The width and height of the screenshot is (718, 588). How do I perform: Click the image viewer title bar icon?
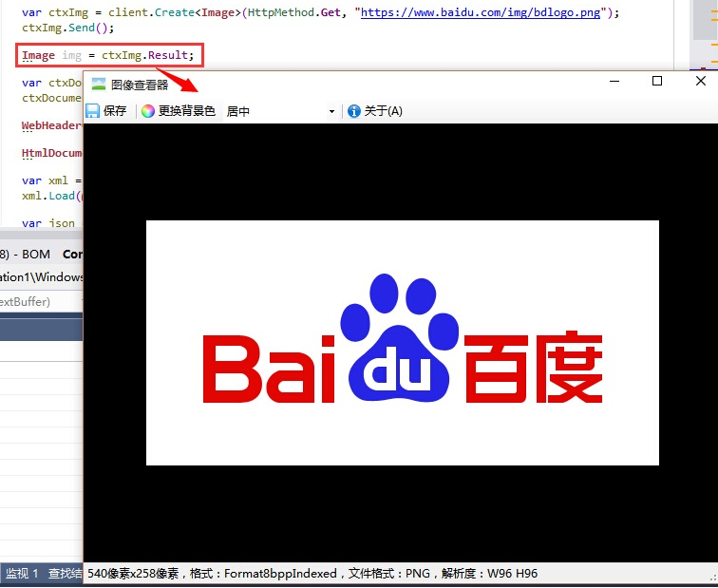[x=99, y=85]
